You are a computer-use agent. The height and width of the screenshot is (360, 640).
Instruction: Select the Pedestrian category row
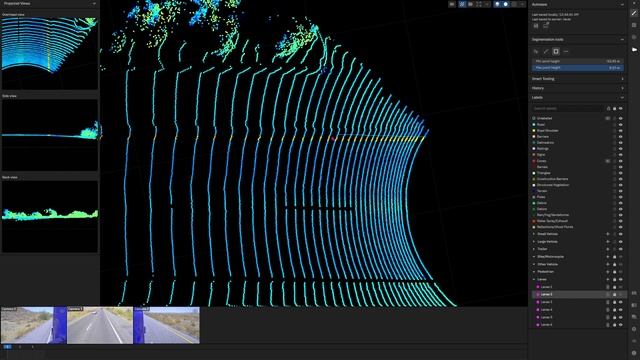[x=578, y=272]
